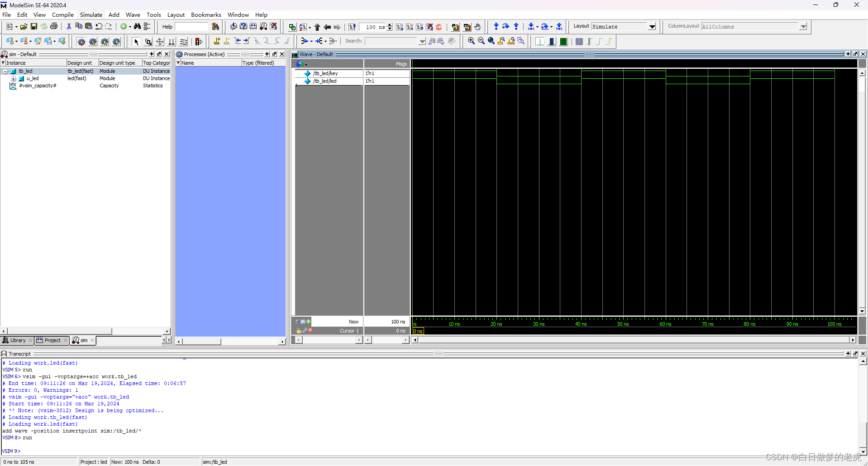The image size is (868, 466).
Task: Click the Zoom In magnifier icon
Action: click(x=471, y=41)
